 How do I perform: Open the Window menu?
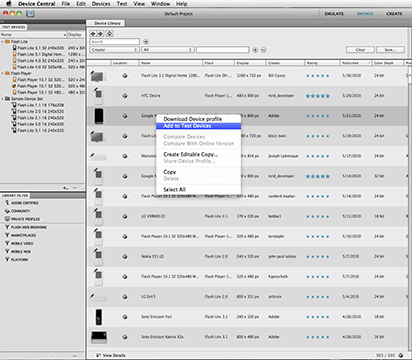160,4
